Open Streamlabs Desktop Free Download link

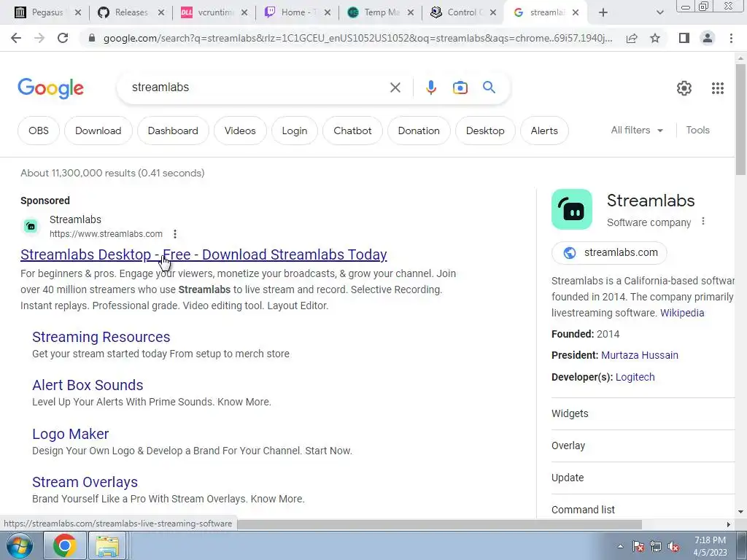[x=204, y=254]
